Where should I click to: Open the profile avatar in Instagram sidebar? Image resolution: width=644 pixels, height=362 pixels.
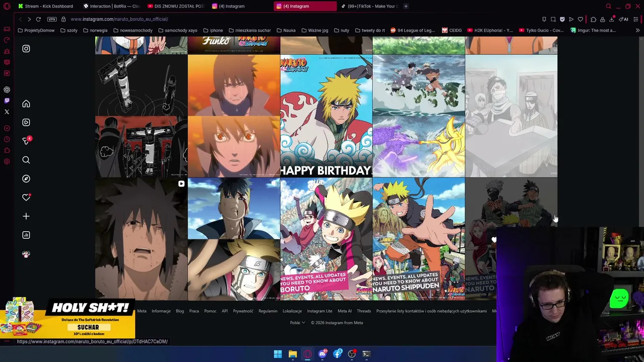click(x=26, y=254)
